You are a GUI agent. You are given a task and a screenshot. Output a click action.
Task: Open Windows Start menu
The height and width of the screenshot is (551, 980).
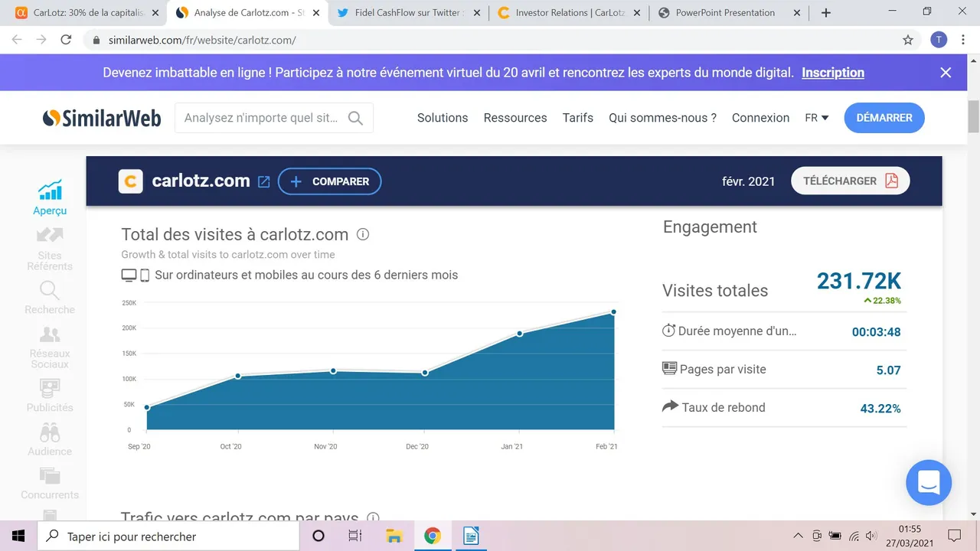[18, 536]
